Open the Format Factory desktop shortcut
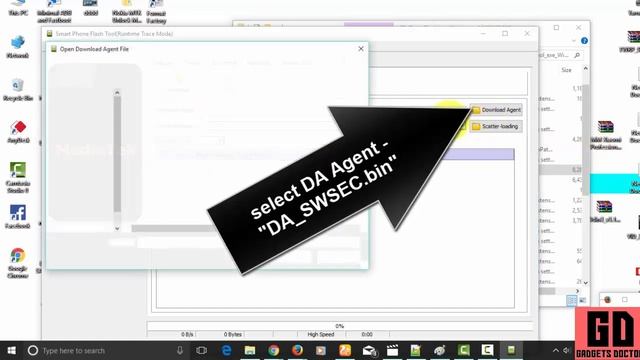 156,12
